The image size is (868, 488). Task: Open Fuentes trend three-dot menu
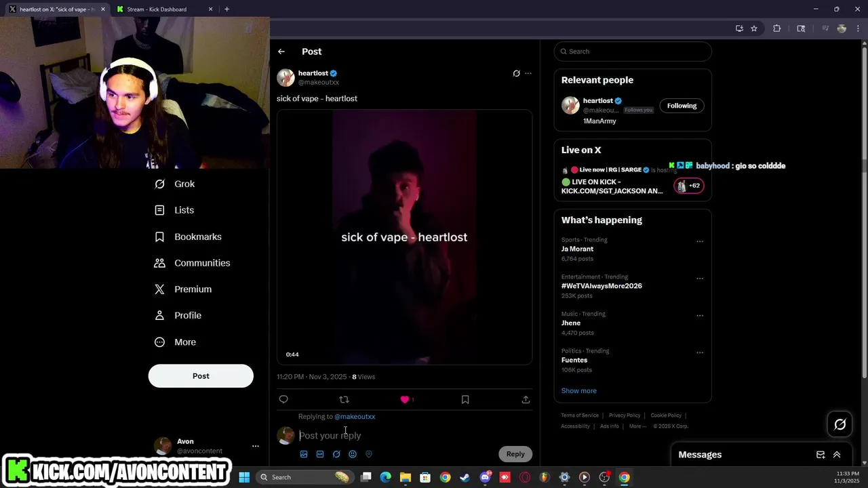[x=700, y=352]
